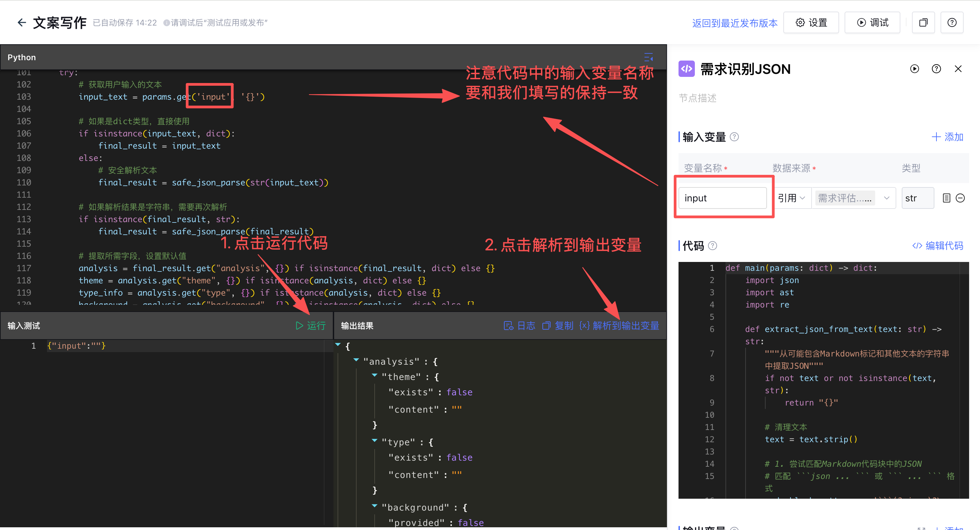Click 复制 to copy the output
This screenshot has height=530, width=980.
(558, 326)
